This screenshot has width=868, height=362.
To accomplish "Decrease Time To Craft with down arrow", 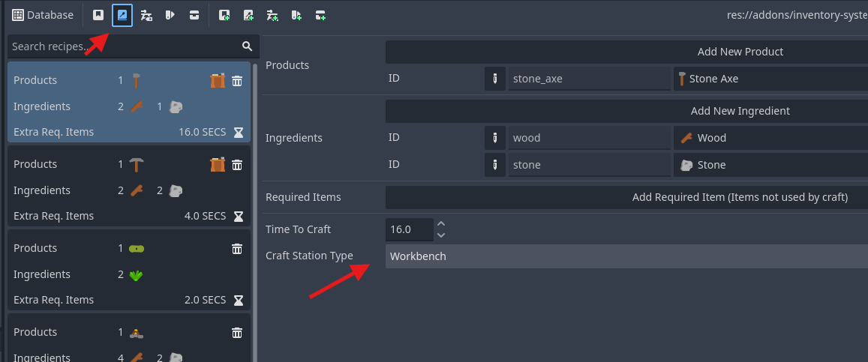I will [x=440, y=235].
